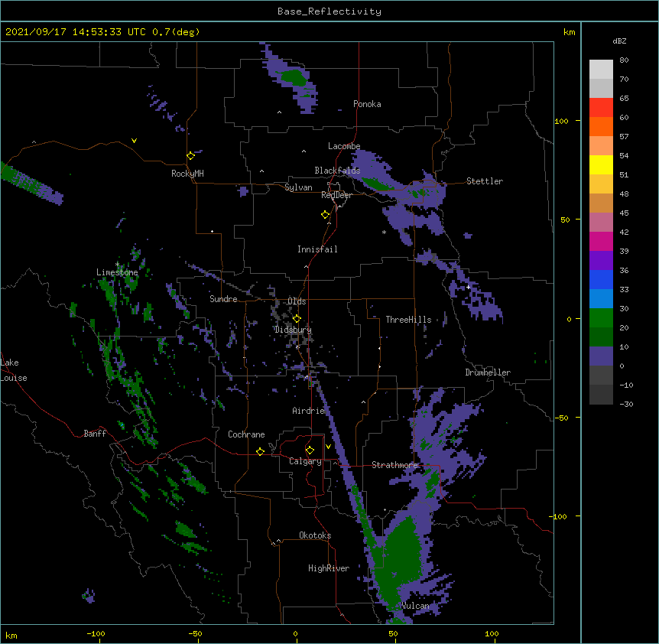Select the yellow diamond marker beside Olds
This screenshot has height=644, width=659.
pyautogui.click(x=297, y=318)
